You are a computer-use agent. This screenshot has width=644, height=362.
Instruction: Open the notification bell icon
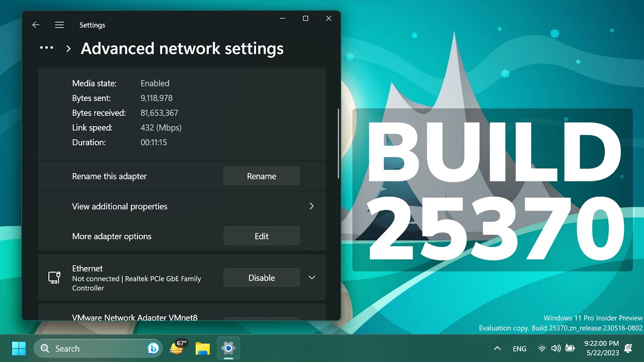click(x=628, y=348)
